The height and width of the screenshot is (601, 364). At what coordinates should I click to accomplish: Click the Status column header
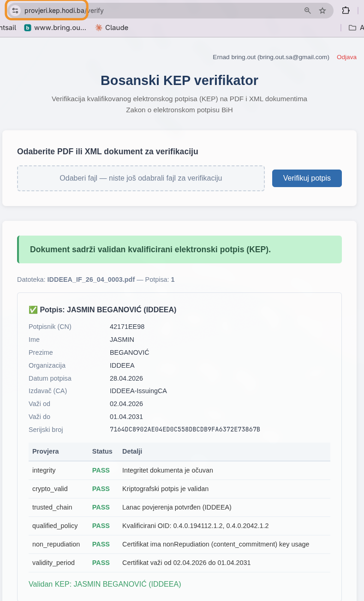coord(102,451)
